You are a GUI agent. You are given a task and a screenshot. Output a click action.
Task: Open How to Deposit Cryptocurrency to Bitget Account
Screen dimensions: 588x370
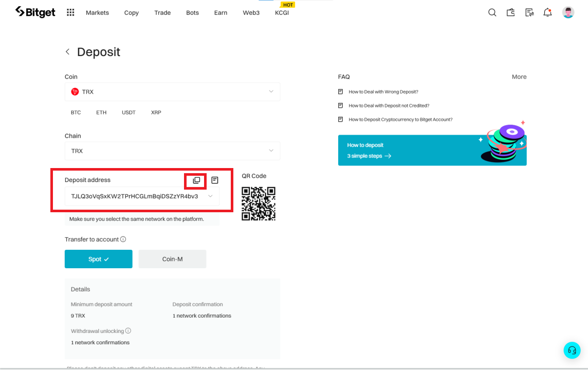400,120
